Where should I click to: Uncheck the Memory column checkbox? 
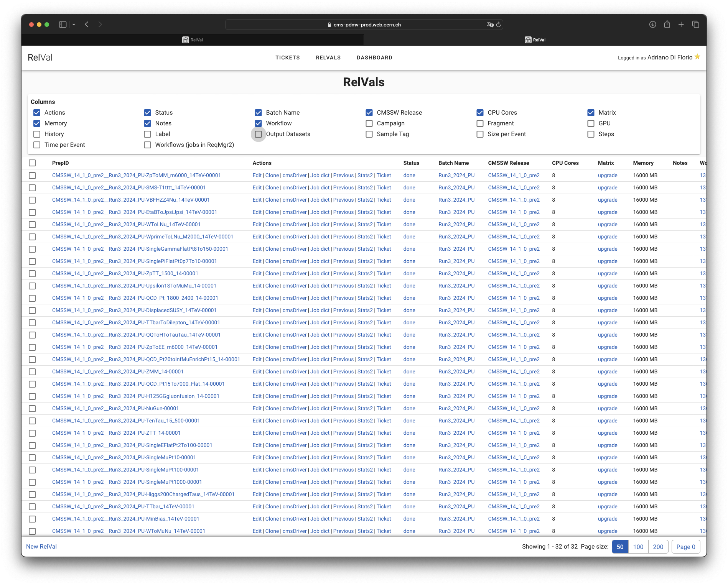click(37, 123)
